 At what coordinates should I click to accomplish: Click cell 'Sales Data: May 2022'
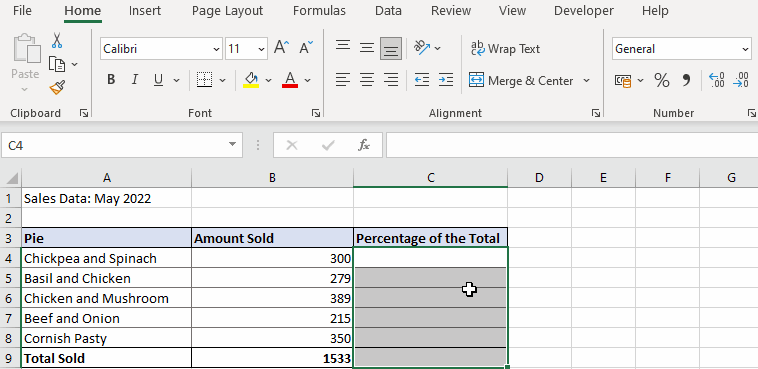107,198
